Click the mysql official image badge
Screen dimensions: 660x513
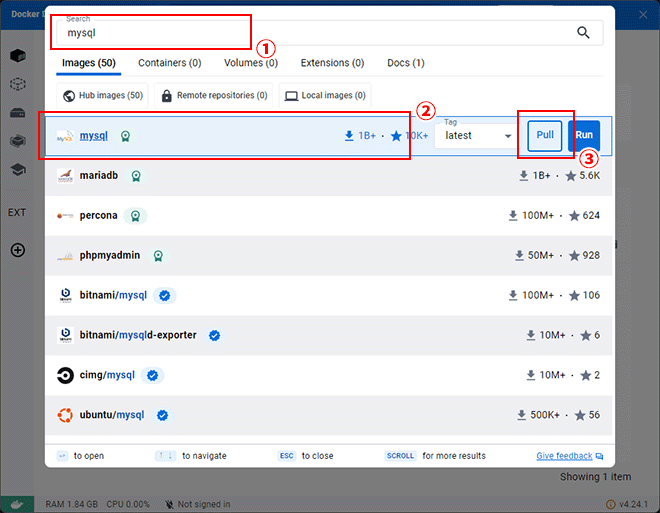tap(125, 136)
